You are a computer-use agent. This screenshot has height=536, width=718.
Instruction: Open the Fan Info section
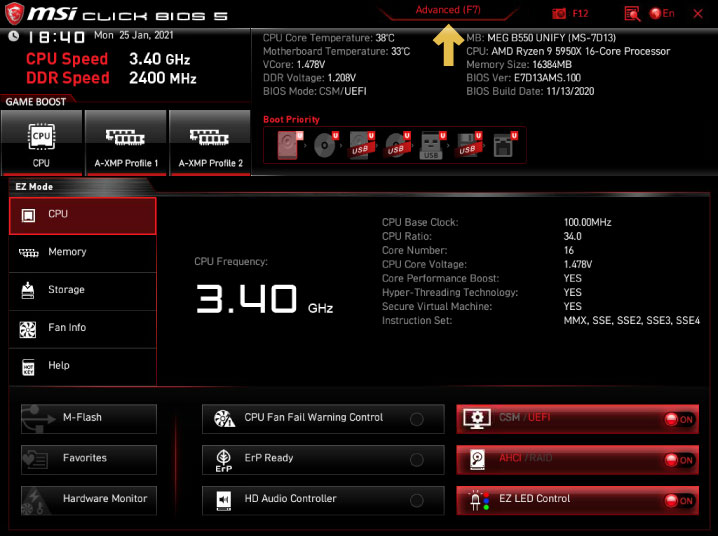(x=82, y=329)
